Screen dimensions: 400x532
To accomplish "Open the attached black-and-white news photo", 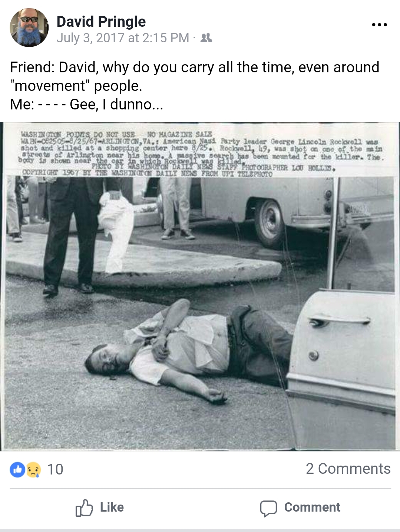I will click(200, 286).
